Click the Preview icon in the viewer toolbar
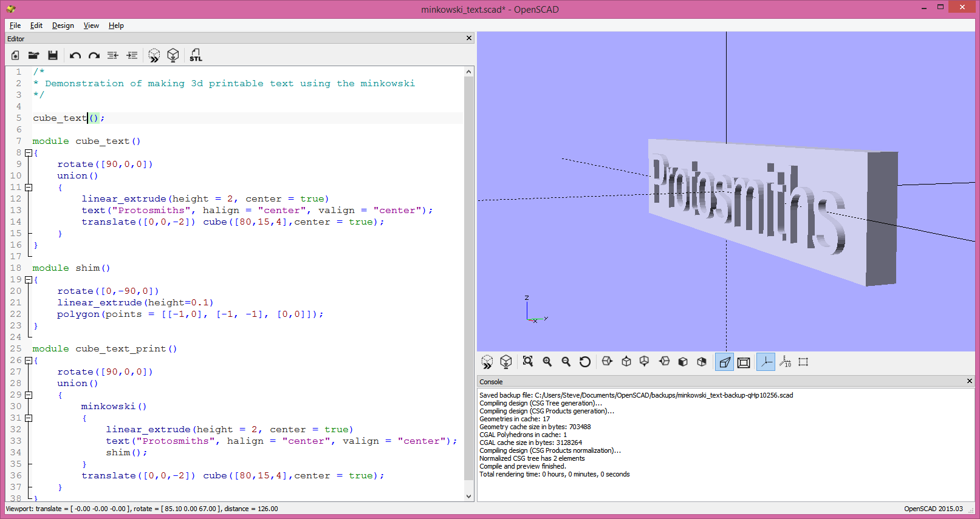 [487, 362]
